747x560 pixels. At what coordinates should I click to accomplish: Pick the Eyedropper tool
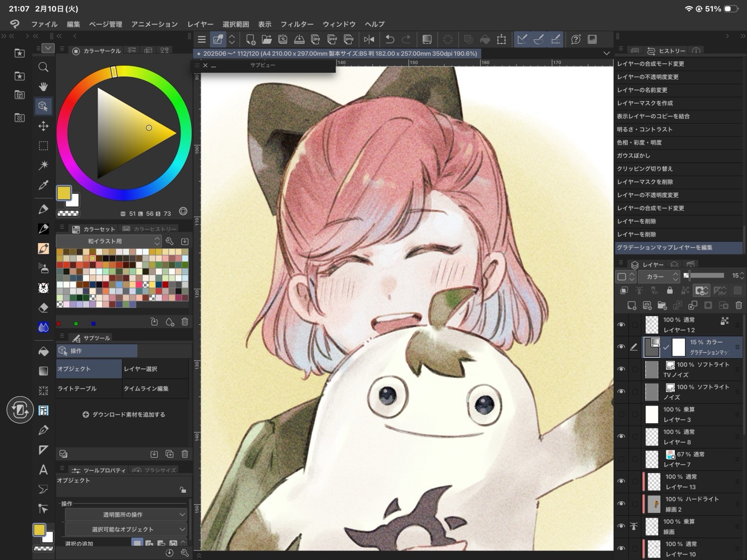click(43, 185)
